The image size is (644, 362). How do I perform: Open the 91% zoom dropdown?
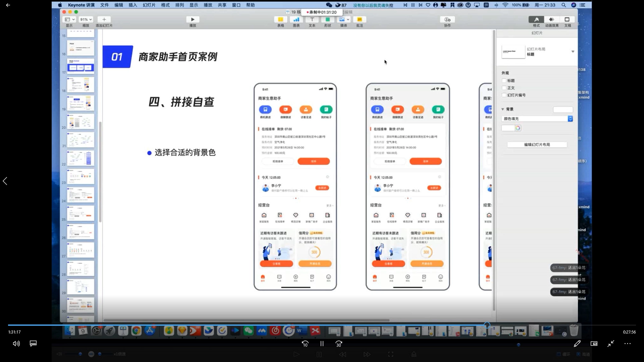[86, 19]
